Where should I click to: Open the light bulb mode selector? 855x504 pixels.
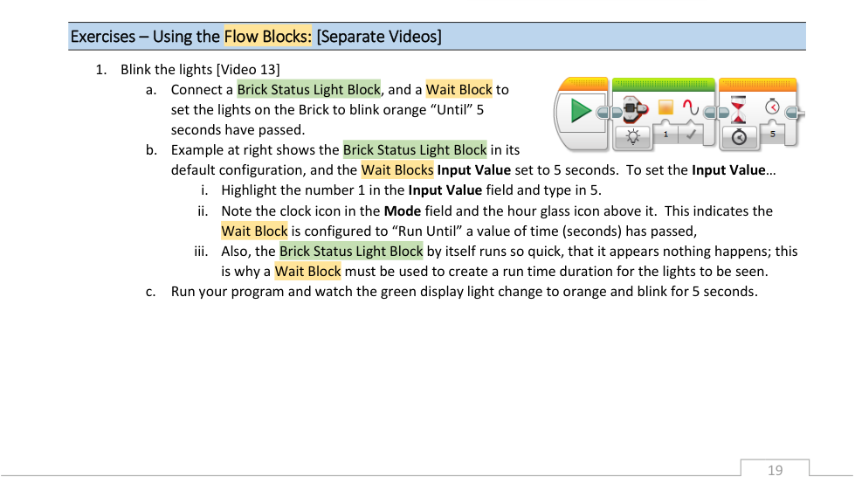[632, 136]
